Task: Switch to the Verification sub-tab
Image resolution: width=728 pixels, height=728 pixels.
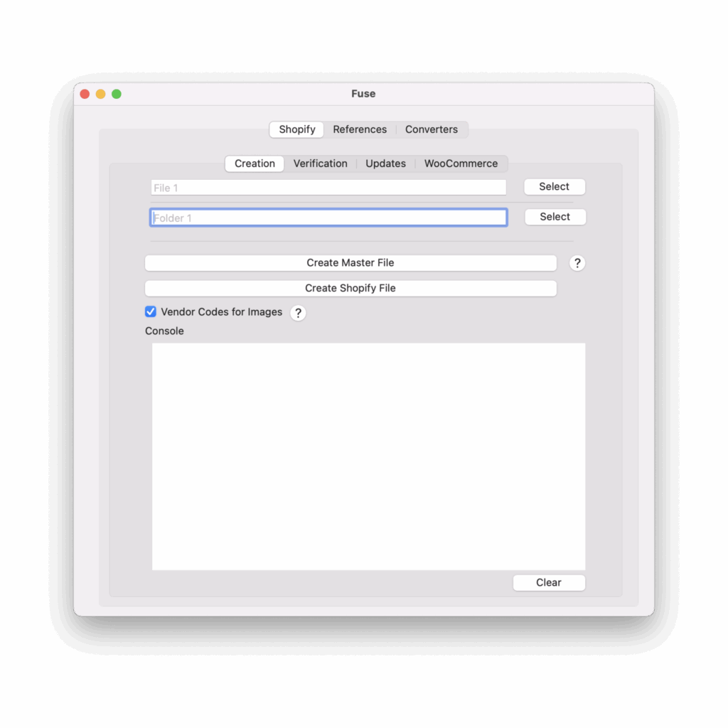Action: tap(320, 164)
